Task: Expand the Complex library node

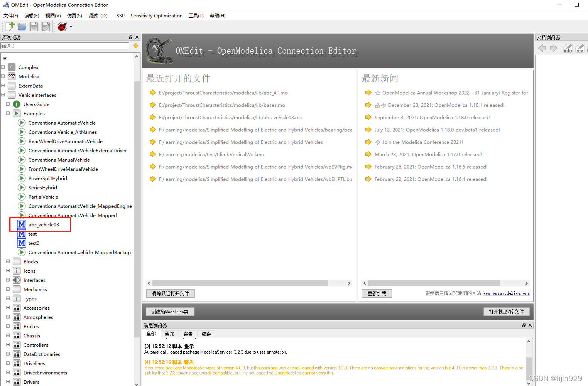Action: point(3,67)
